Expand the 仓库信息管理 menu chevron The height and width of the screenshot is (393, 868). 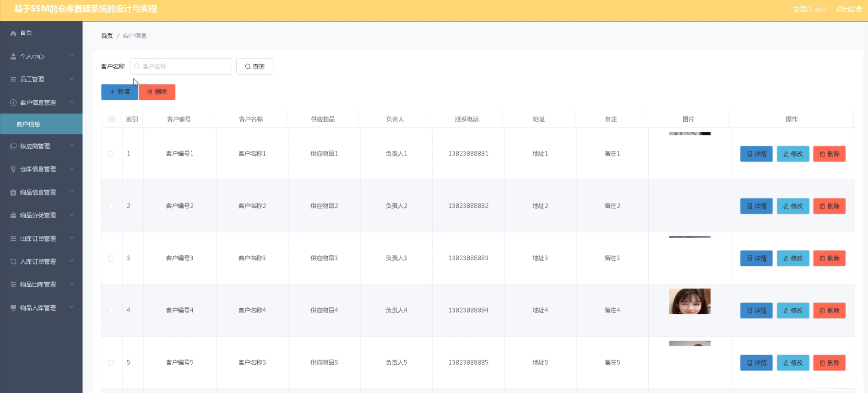coord(71,168)
